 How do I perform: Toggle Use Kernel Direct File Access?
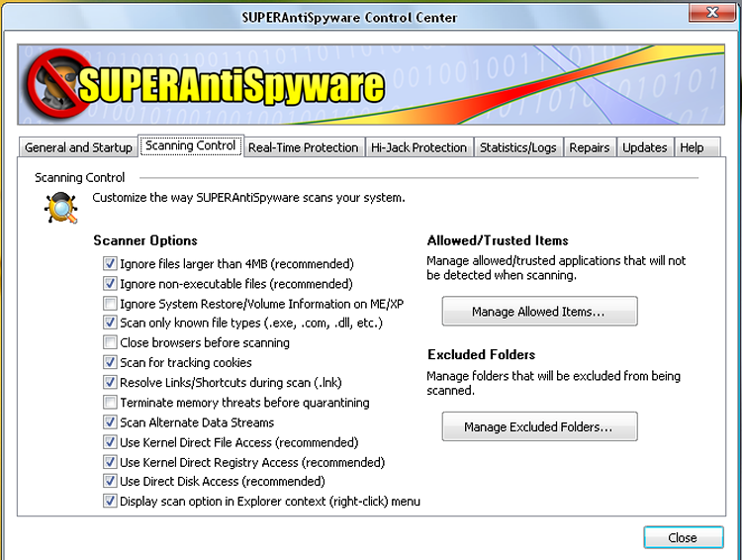110,441
